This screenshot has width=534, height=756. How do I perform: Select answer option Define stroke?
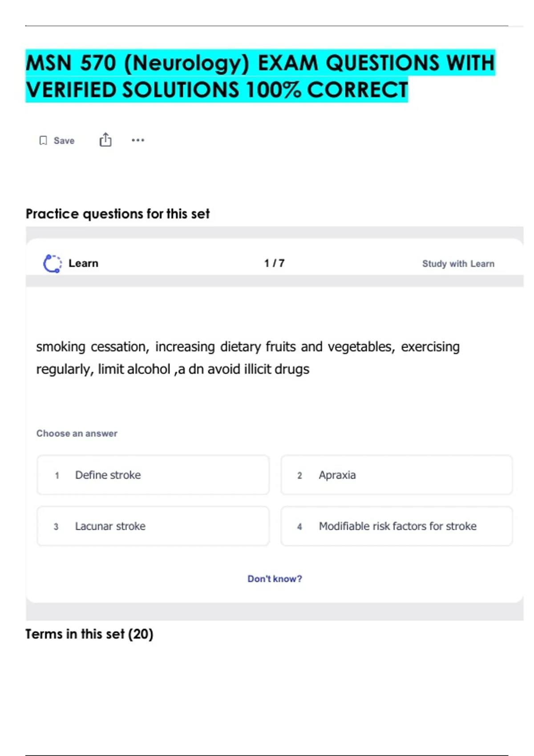(x=153, y=475)
